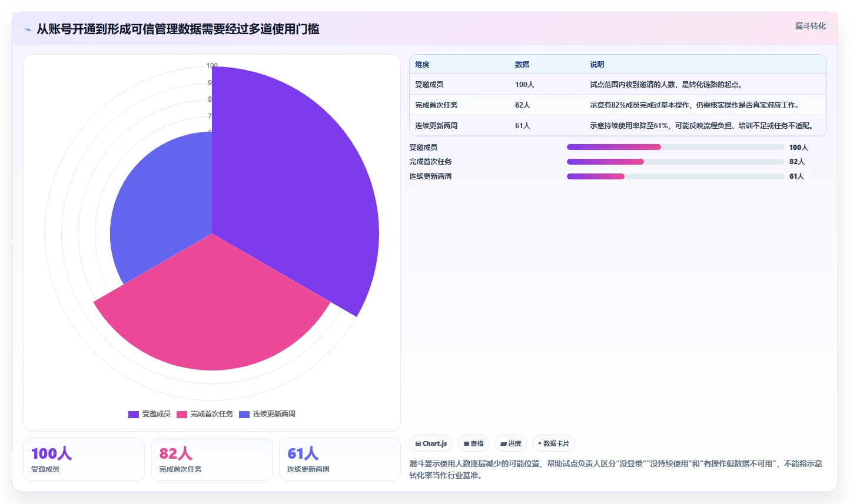Click the 受邀成员 table row cell
This screenshot has width=850, height=504.
[x=429, y=85]
